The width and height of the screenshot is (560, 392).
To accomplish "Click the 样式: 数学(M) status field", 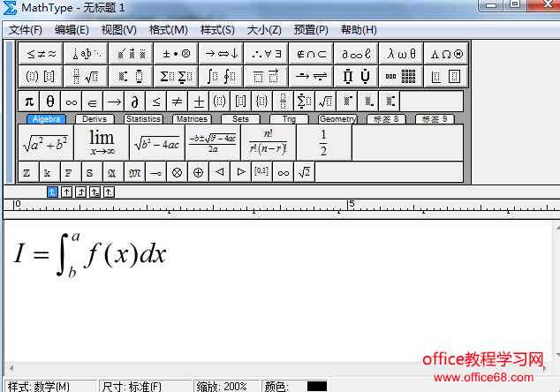I will pyautogui.click(x=50, y=387).
